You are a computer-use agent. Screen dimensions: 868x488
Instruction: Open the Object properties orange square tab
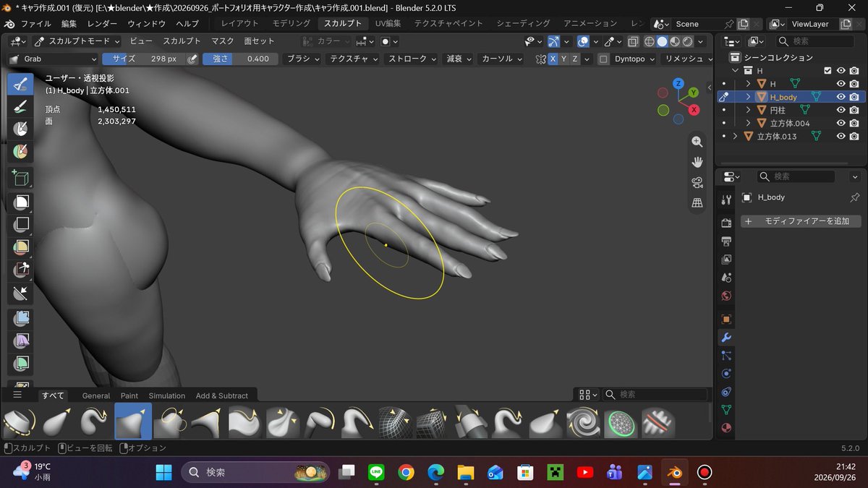pos(726,319)
